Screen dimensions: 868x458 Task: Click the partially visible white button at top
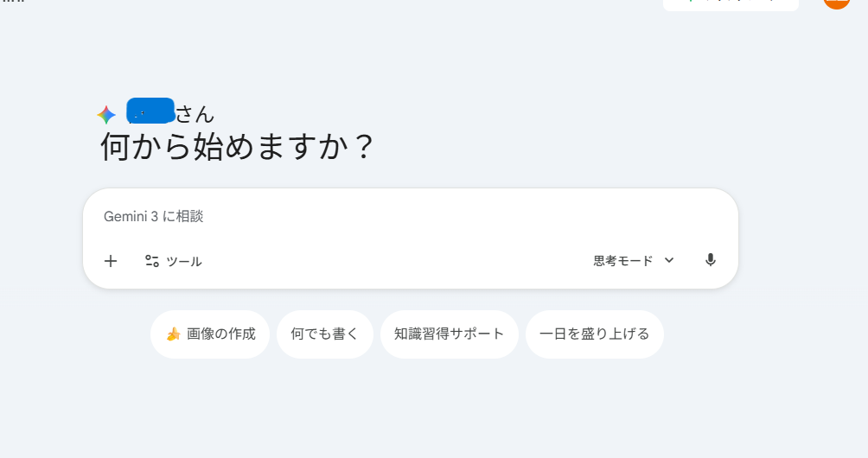pos(731,3)
